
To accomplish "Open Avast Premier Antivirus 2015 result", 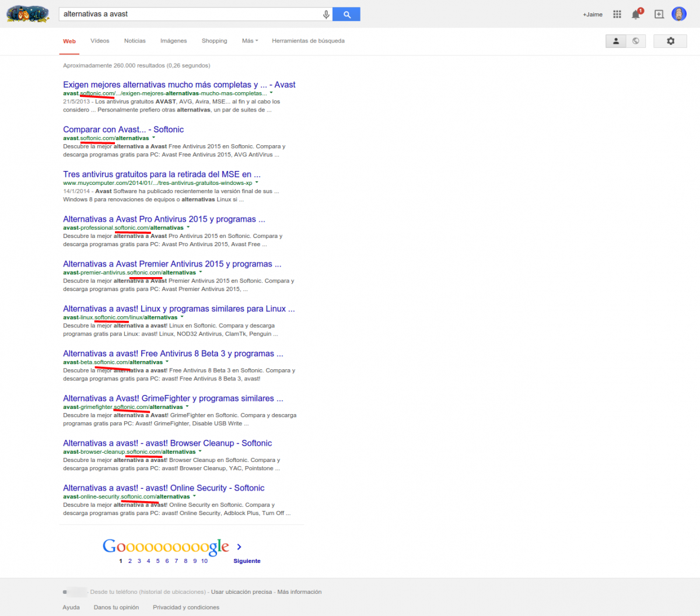I will [x=172, y=264].
